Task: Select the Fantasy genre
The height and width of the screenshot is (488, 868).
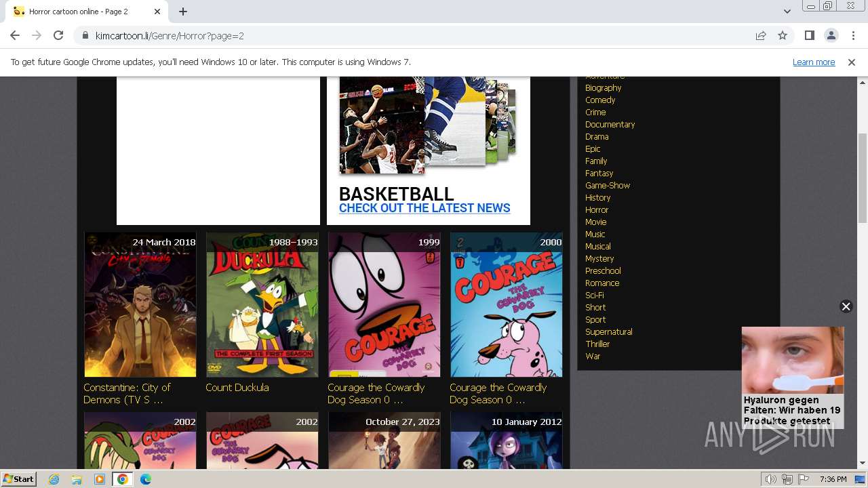Action: [599, 173]
